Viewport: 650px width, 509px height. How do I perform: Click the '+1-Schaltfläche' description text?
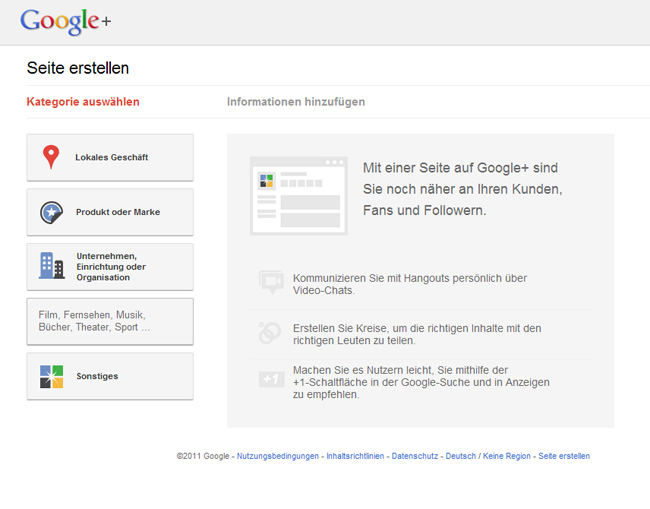[421, 382]
